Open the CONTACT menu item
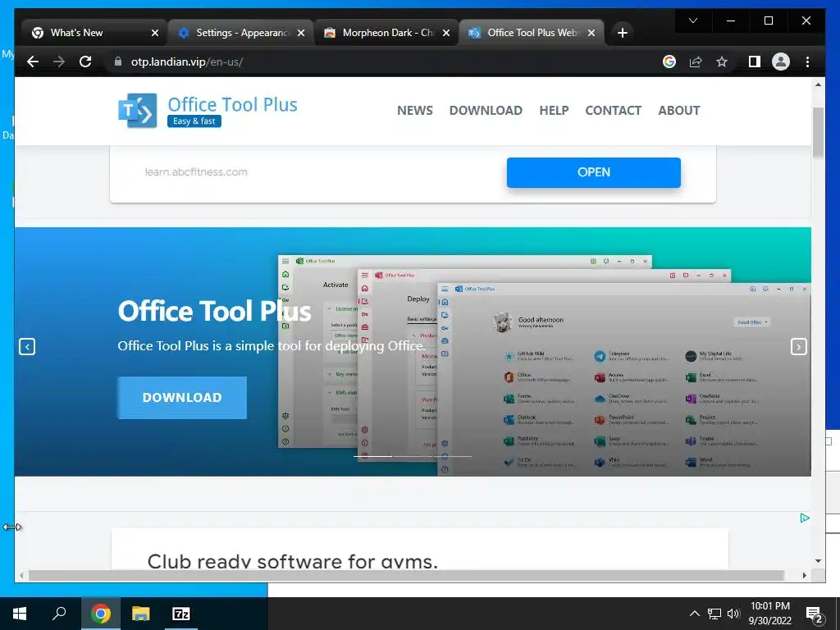840x630 pixels. tap(614, 111)
